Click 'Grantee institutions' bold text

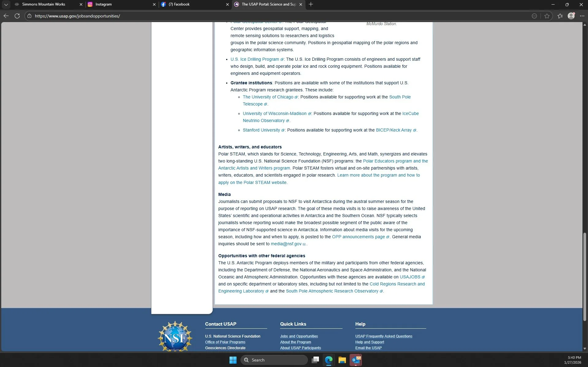(x=251, y=83)
